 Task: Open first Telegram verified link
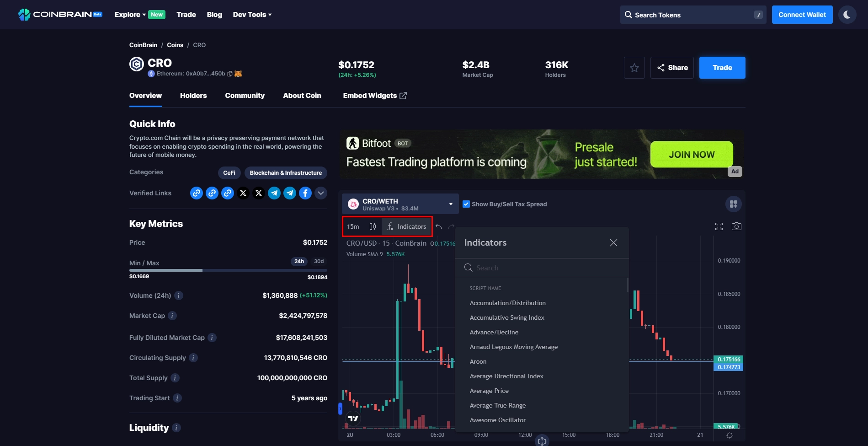click(x=274, y=193)
